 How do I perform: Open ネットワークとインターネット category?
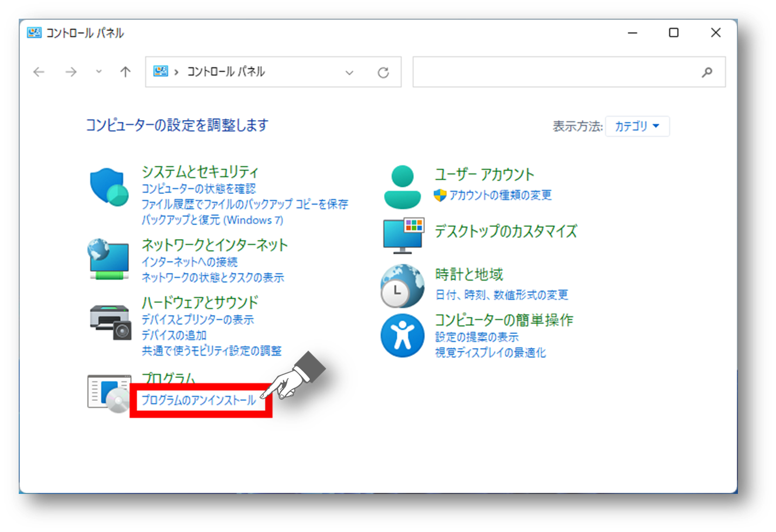coord(215,244)
